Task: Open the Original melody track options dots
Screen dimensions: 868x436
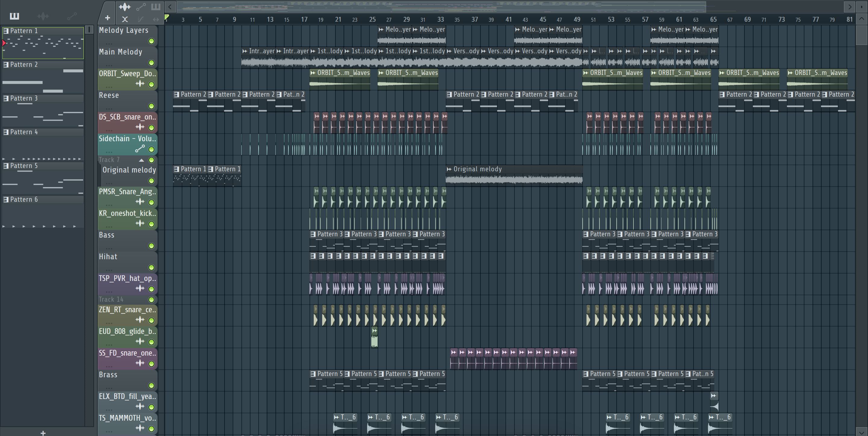Action: click(109, 183)
